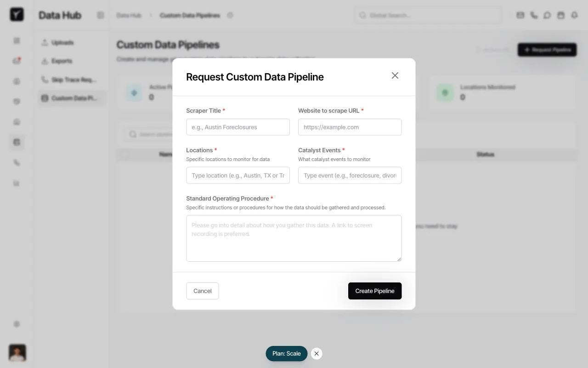
Task: Open settings gear at the sidebar bottom
Action: [17, 324]
